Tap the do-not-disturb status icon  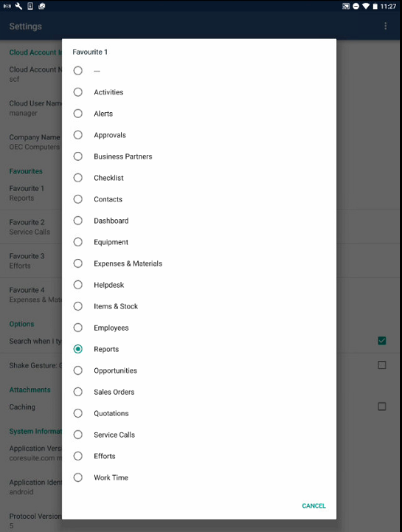point(356,6)
